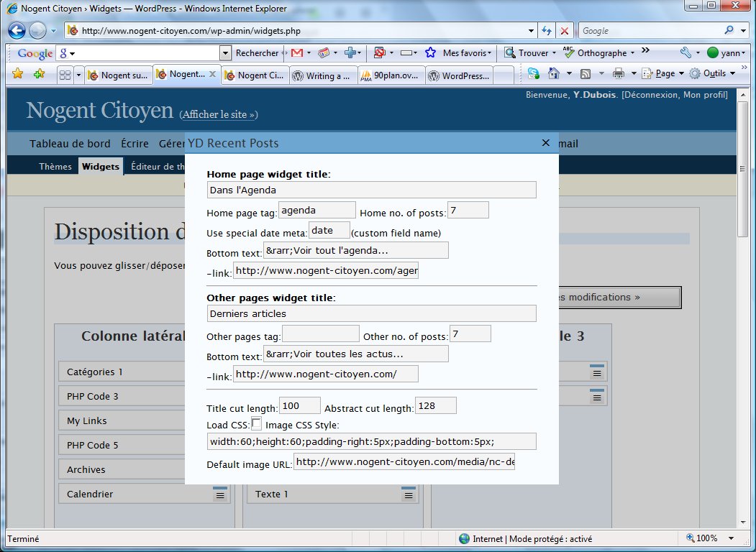Click the browser Back arrow button
This screenshot has height=552, width=756.
coord(17,31)
